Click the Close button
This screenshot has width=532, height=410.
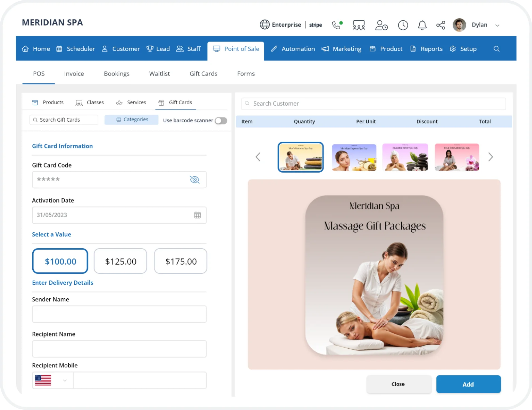click(399, 384)
